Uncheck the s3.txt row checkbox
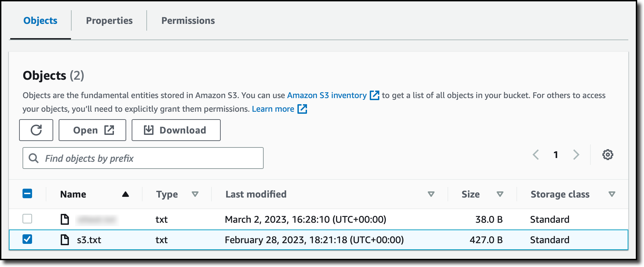This screenshot has height=267, width=644. (27, 239)
